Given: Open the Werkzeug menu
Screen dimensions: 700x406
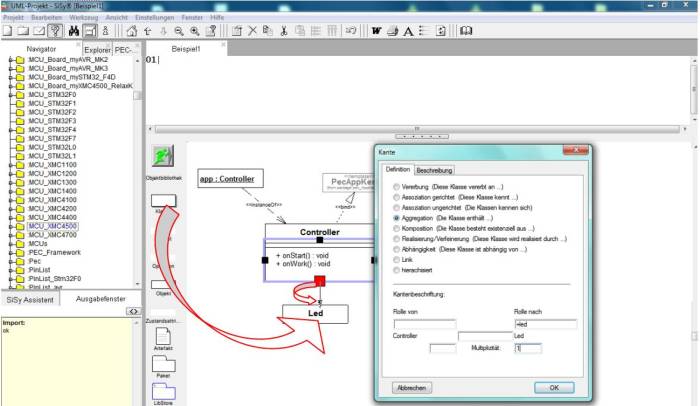Looking at the screenshot, I should (84, 18).
